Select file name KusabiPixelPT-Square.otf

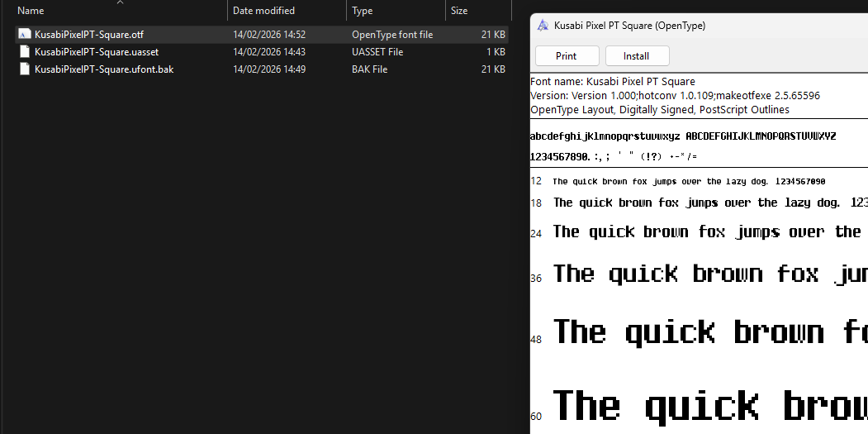click(x=89, y=35)
